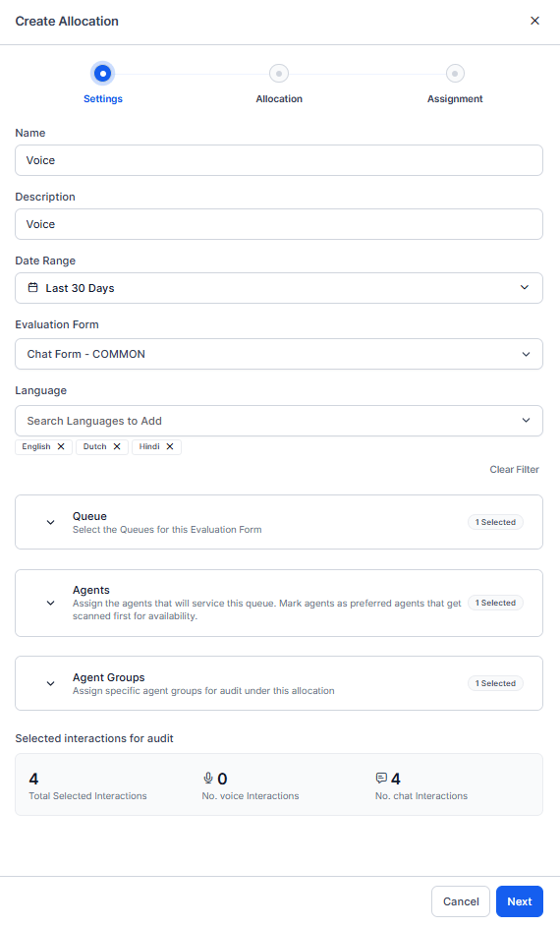Select the Allocation step circle
The height and width of the screenshot is (927, 560).
pos(279,74)
